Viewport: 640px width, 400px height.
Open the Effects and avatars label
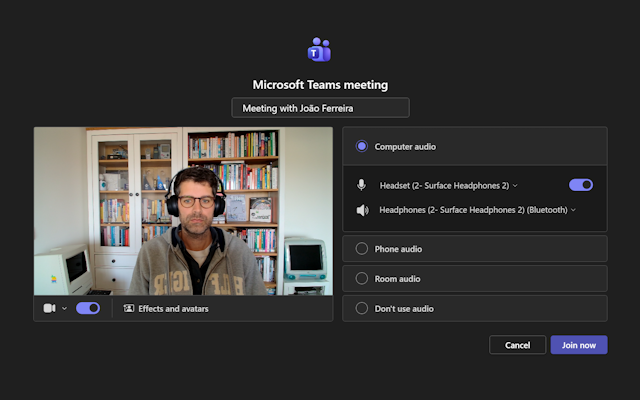pos(173,309)
